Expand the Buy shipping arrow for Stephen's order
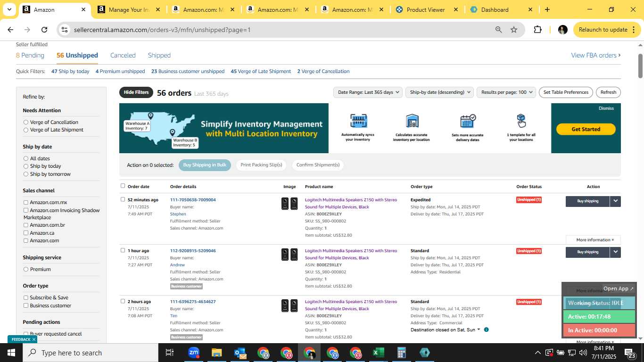This screenshot has height=362, width=644. (x=615, y=201)
